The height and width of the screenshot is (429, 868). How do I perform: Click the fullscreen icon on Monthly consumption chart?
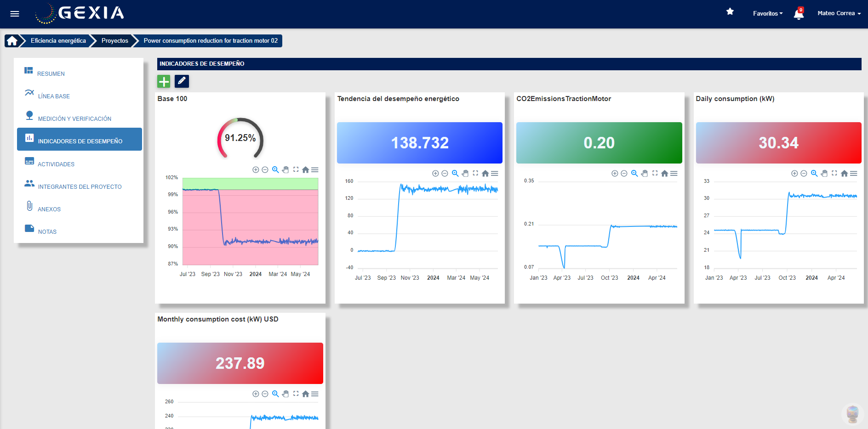(296, 394)
